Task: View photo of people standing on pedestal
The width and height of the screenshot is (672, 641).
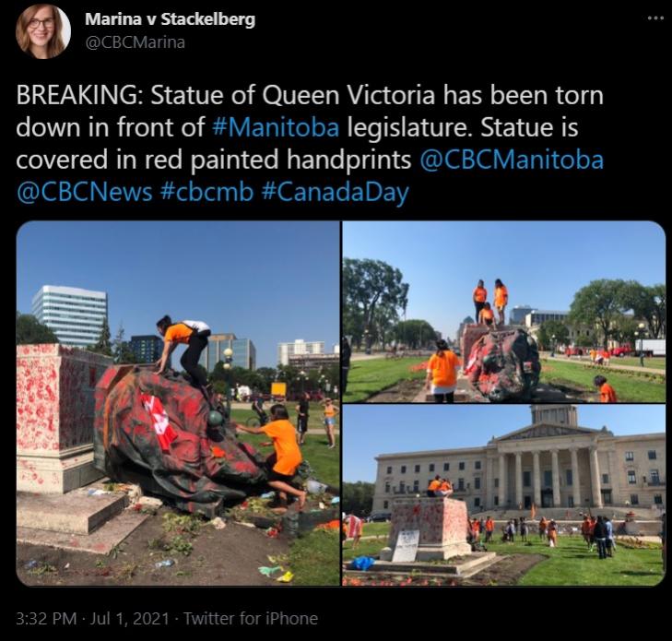Action: (x=504, y=312)
